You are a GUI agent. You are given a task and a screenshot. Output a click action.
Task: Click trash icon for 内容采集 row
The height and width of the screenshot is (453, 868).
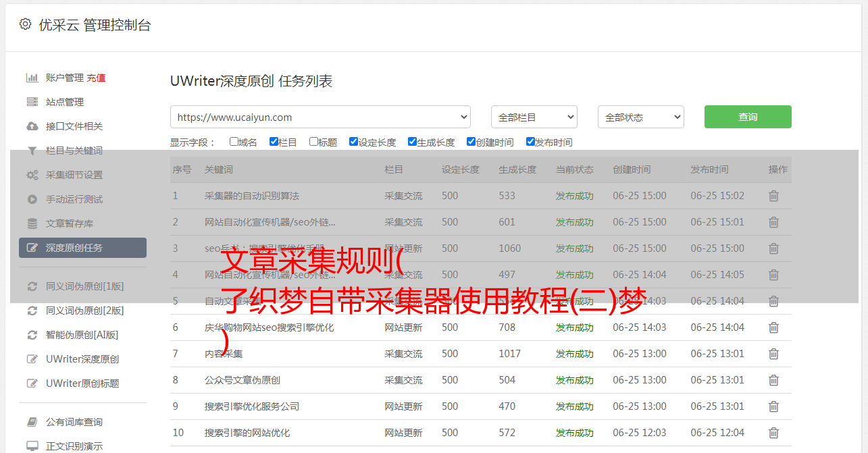(x=773, y=354)
